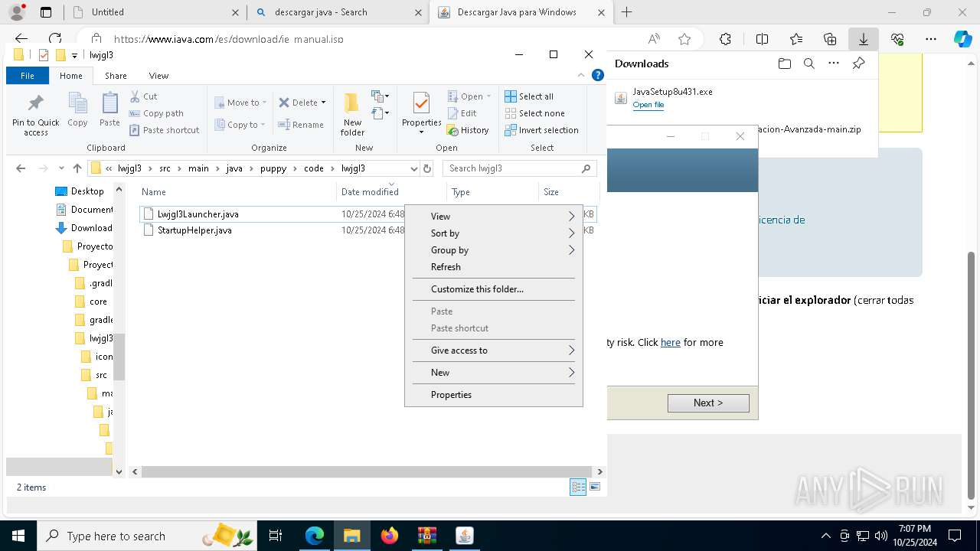Click the Up folder arrow in Explorer
This screenshot has width=980, height=551.
77,168
